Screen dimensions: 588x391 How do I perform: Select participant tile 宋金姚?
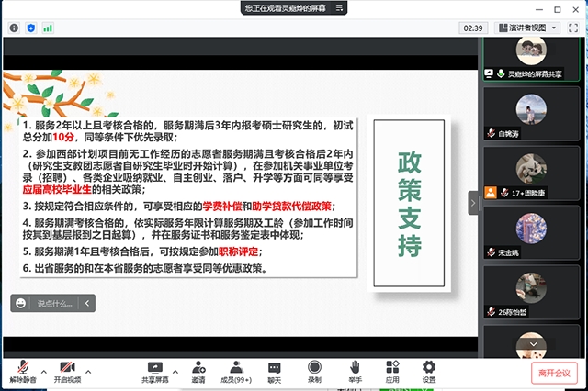coord(531,232)
